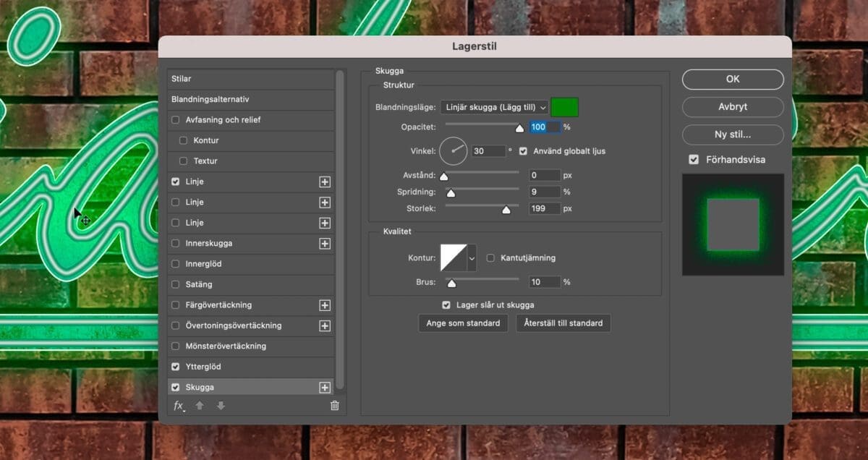Screen dimensions: 868x460
Task: Click the Lagerstil dialog title bar
Action: 475,47
